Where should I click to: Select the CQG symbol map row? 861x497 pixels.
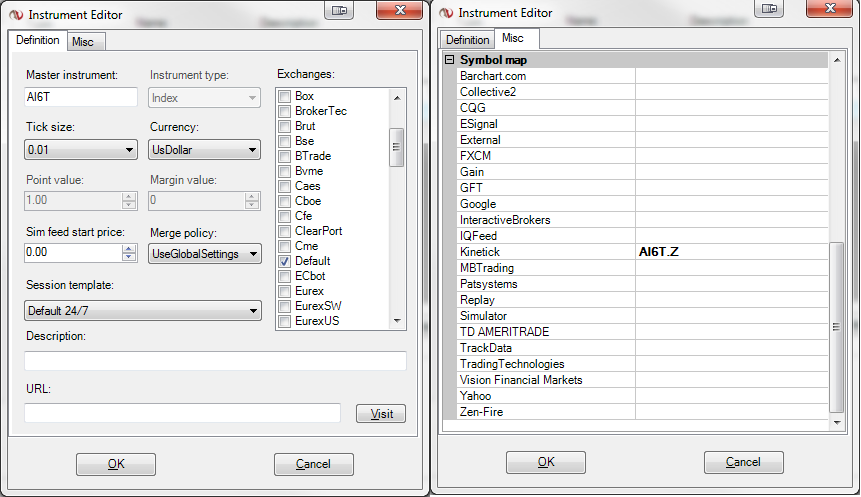click(642, 108)
